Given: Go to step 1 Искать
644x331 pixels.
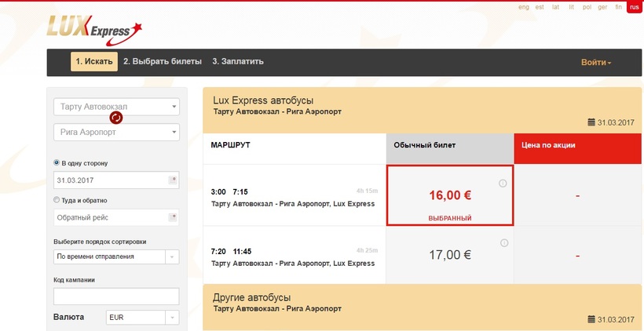Looking at the screenshot, I should 94,61.
